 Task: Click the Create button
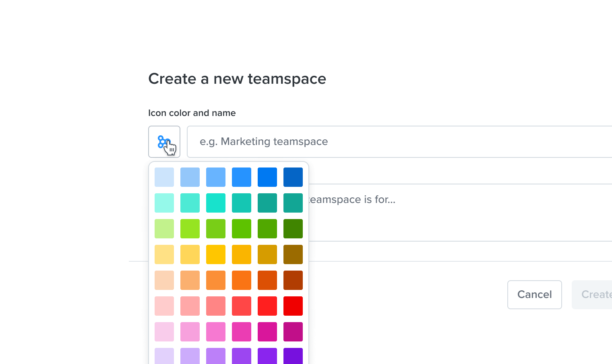pos(592,295)
